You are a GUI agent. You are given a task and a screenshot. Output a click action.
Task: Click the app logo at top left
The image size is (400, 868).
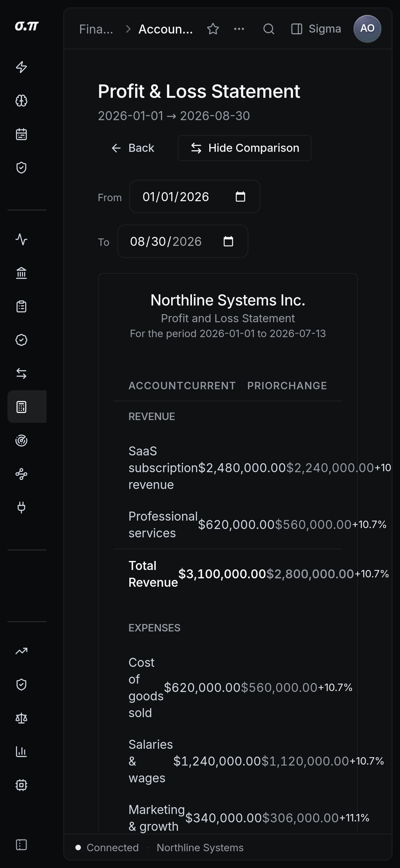point(27,26)
